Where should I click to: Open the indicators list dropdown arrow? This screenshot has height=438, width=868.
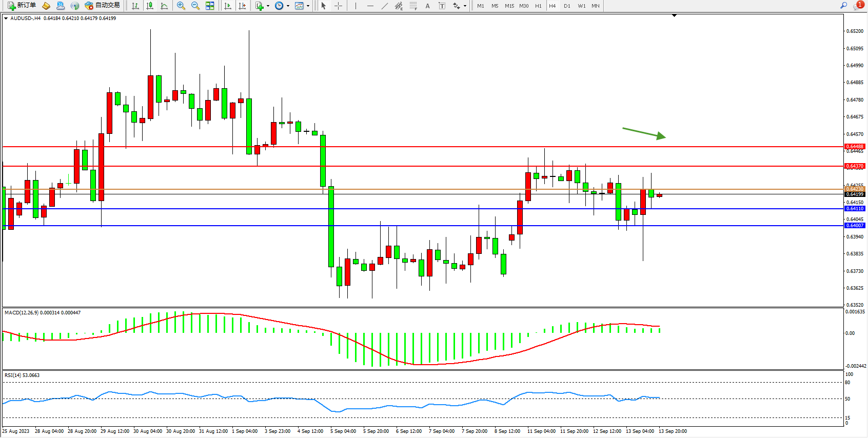click(268, 6)
